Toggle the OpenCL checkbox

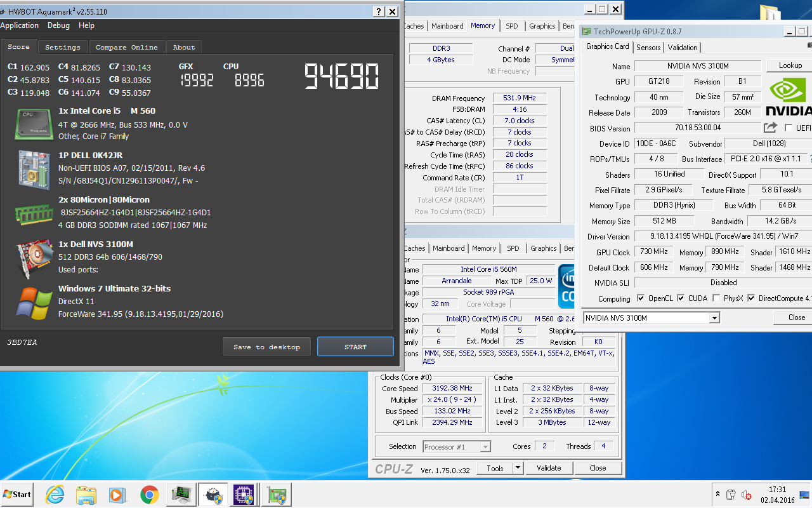pos(641,298)
